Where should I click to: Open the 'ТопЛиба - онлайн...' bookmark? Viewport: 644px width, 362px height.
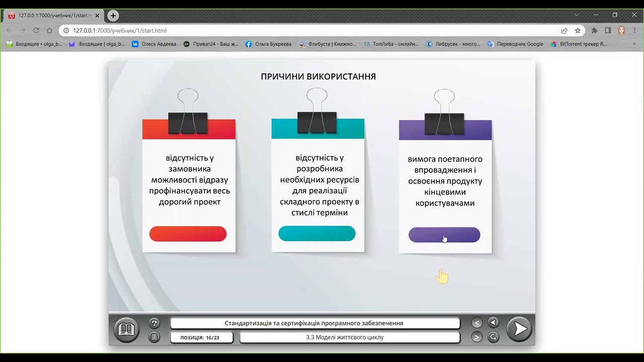(391, 44)
